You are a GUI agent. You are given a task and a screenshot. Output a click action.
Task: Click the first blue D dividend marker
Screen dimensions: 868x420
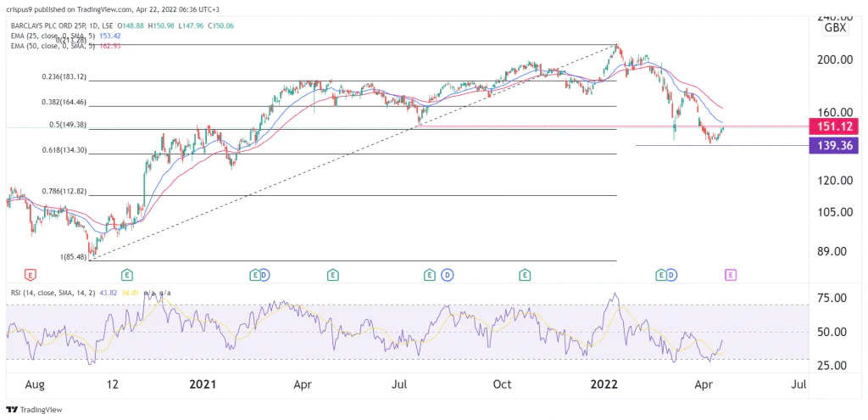[x=265, y=275]
